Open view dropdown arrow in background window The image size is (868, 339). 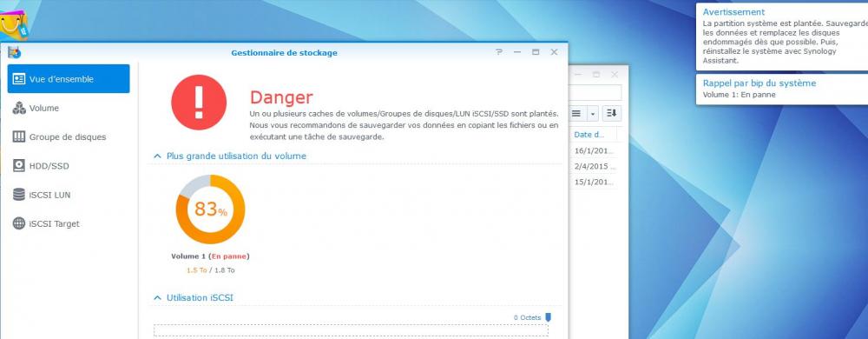[592, 114]
